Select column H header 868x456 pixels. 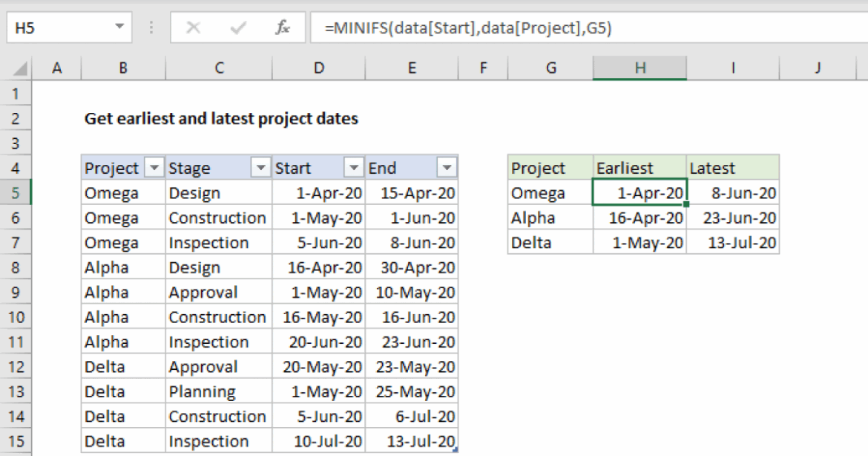(x=640, y=68)
